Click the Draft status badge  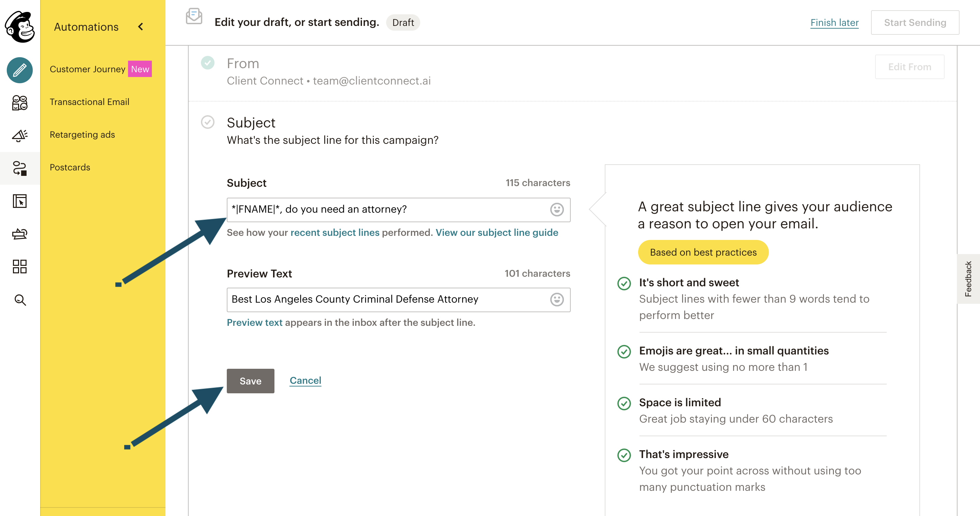tap(403, 22)
